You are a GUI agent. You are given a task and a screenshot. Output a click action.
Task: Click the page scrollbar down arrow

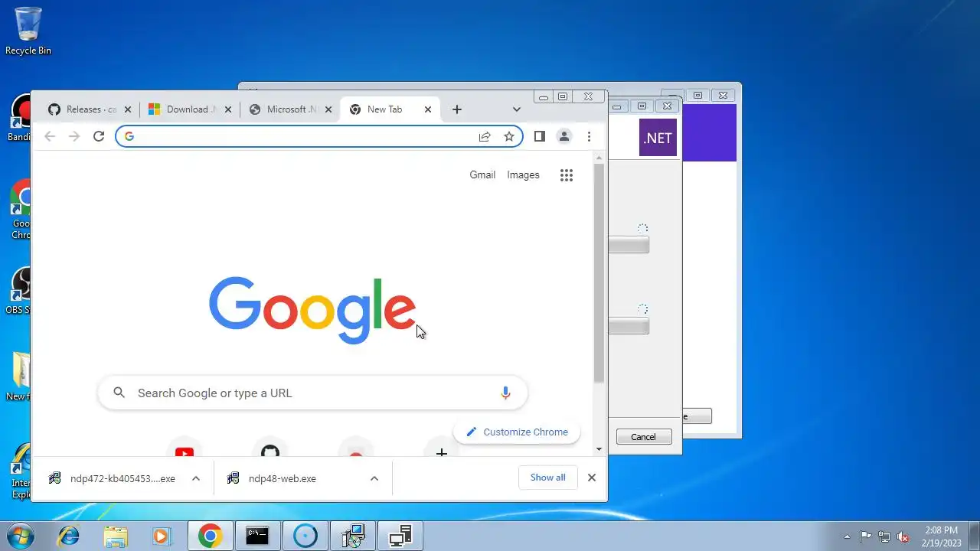(599, 450)
